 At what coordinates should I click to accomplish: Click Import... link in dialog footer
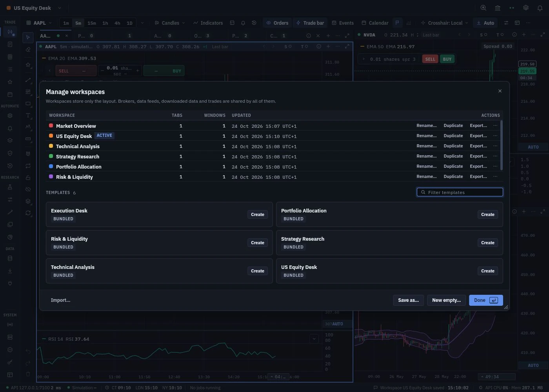60,300
